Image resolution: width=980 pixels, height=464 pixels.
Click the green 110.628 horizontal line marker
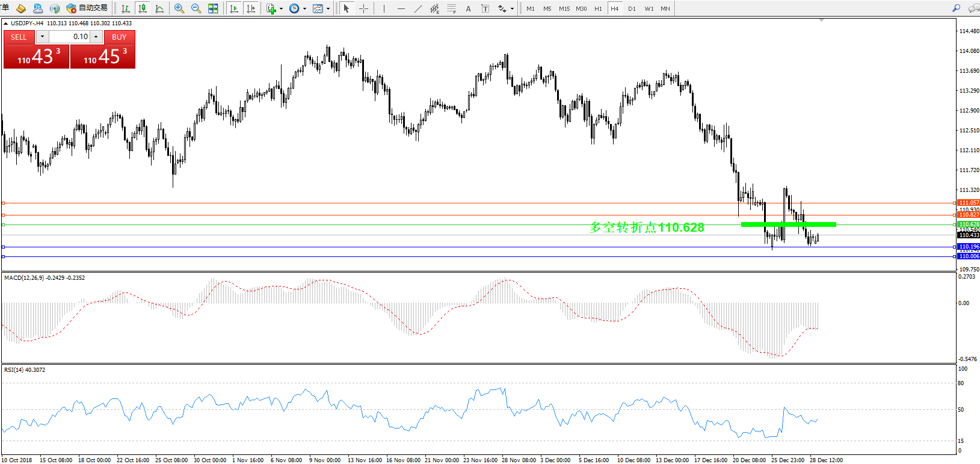(x=788, y=224)
